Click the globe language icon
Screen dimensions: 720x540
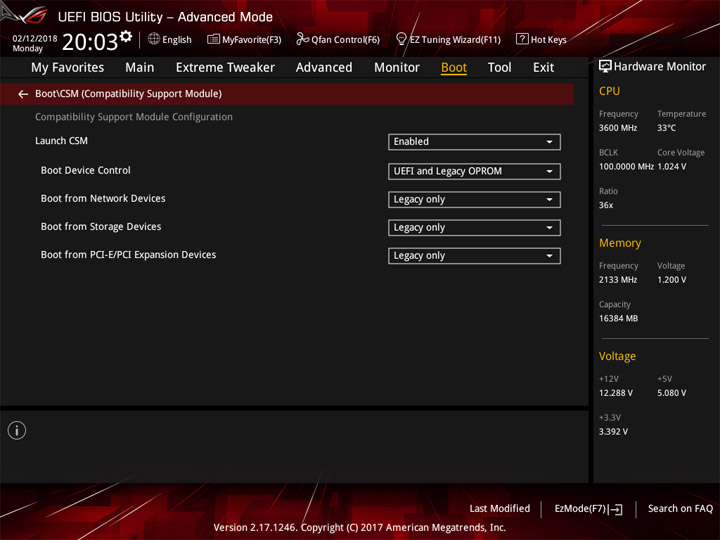point(154,39)
